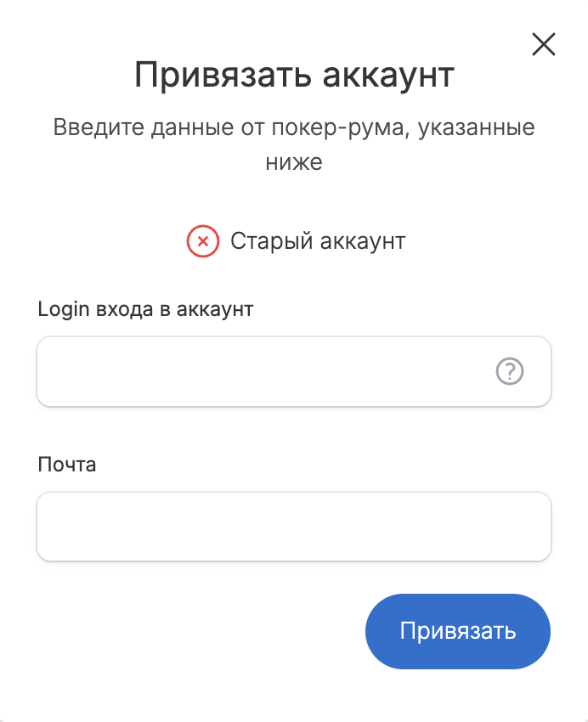
Task: Show help for the account login field
Action: pyautogui.click(x=509, y=371)
